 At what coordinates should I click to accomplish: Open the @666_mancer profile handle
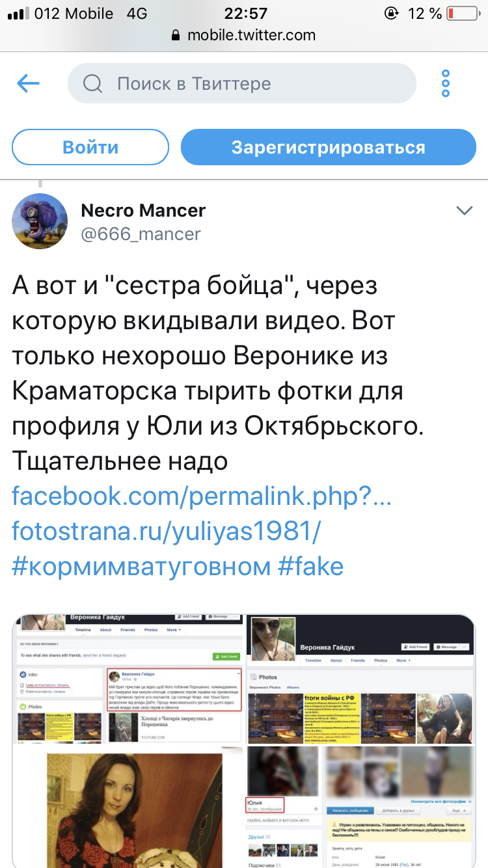141,234
